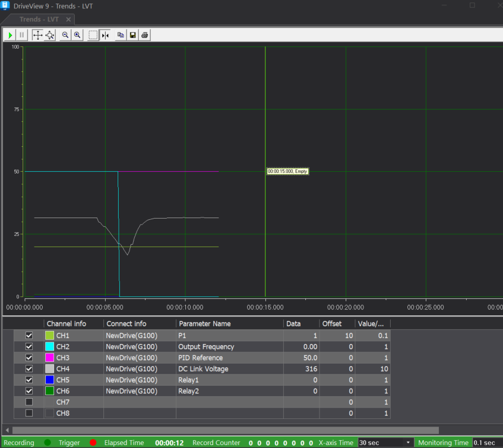Click the horizontal scrollbar left arrow

point(7,430)
